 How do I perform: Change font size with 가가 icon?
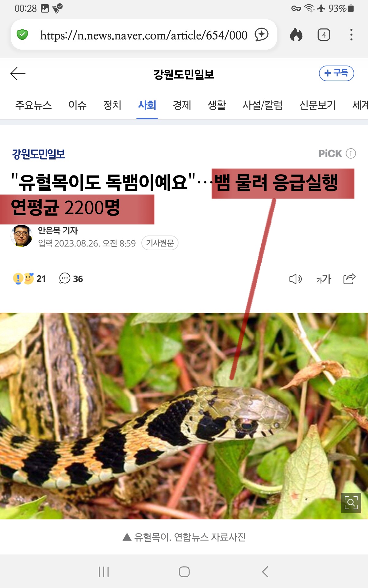(x=324, y=279)
